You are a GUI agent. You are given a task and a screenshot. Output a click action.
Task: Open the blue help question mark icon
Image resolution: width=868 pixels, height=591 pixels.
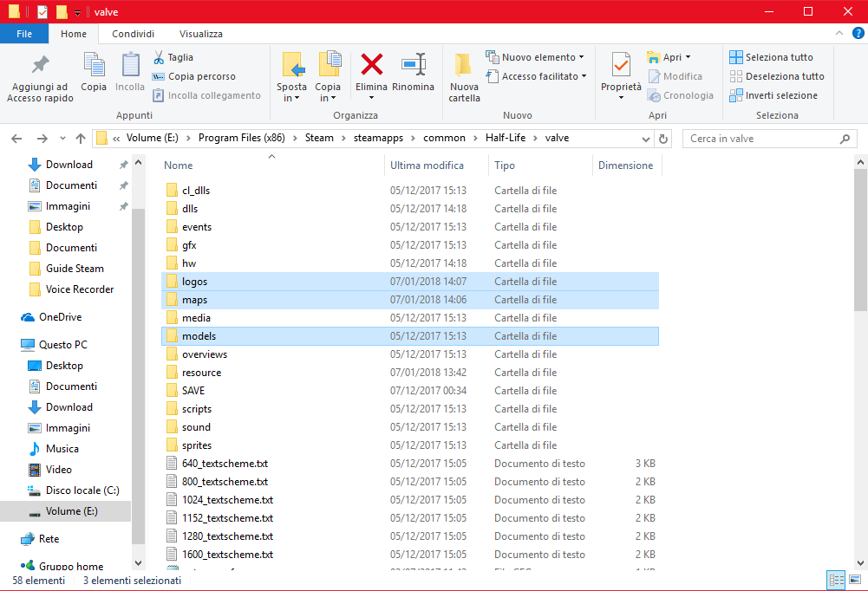coord(858,34)
